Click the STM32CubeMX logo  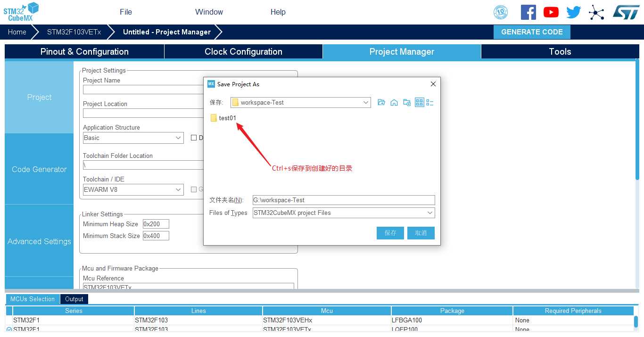(21, 12)
